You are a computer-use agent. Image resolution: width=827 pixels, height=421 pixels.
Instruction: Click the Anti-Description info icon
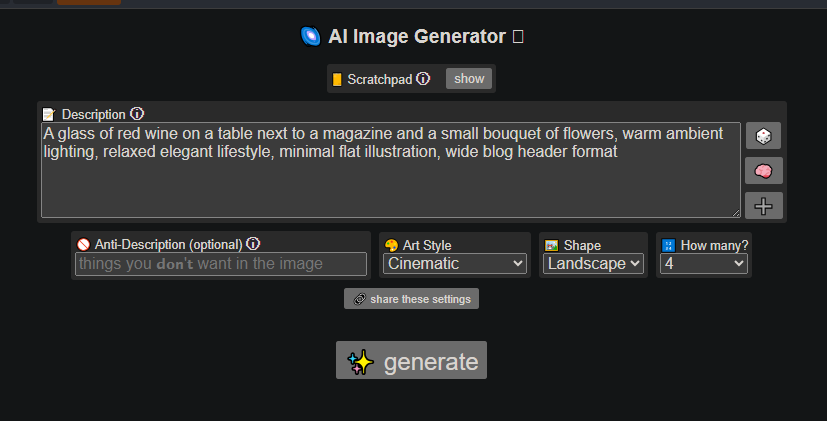253,244
